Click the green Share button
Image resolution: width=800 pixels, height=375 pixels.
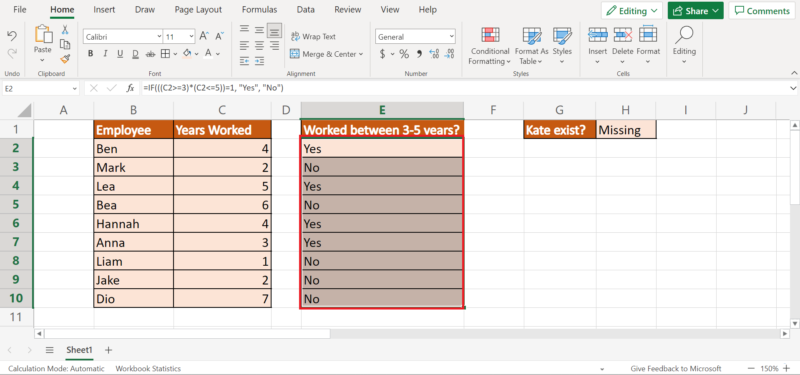pyautogui.click(x=695, y=11)
